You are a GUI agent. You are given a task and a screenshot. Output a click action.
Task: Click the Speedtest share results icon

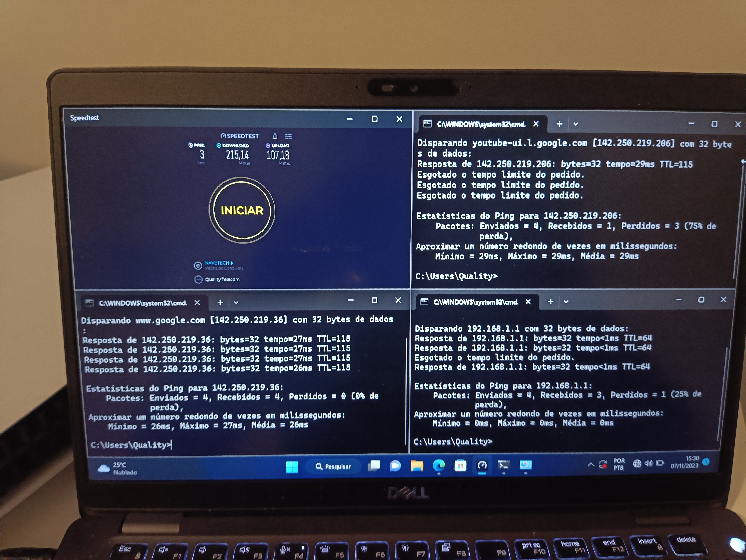(275, 136)
